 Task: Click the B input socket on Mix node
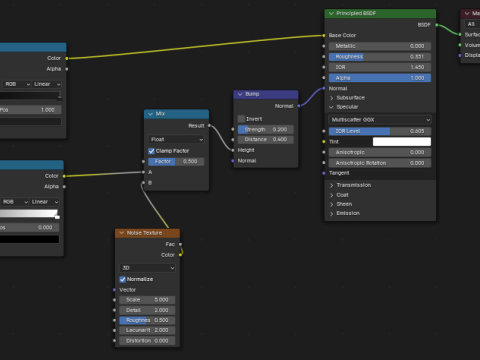pos(144,183)
